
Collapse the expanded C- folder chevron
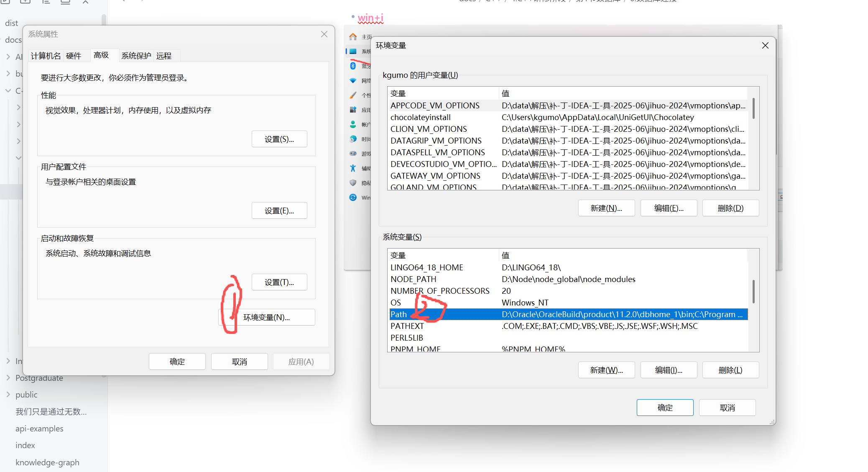click(8, 90)
